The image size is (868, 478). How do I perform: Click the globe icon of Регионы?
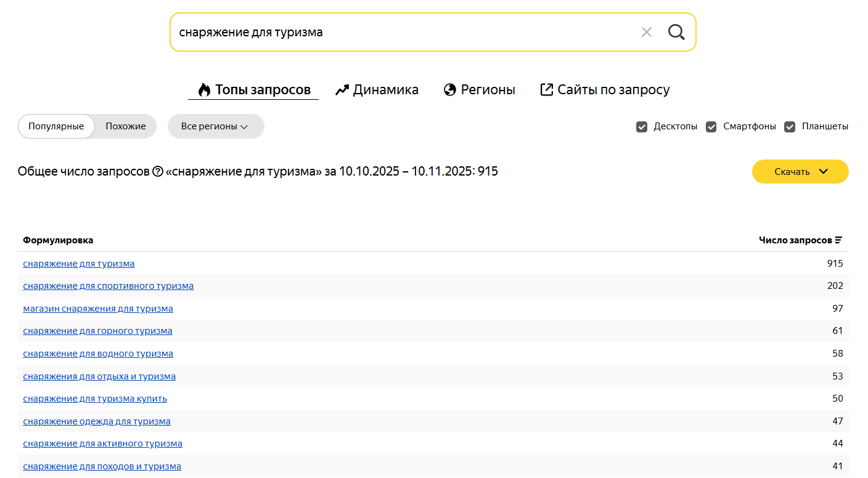click(450, 90)
